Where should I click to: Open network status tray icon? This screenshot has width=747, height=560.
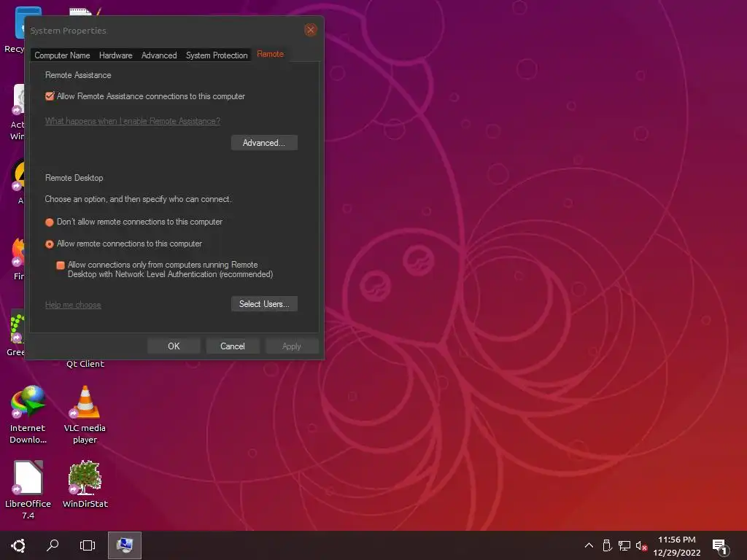pyautogui.click(x=624, y=545)
